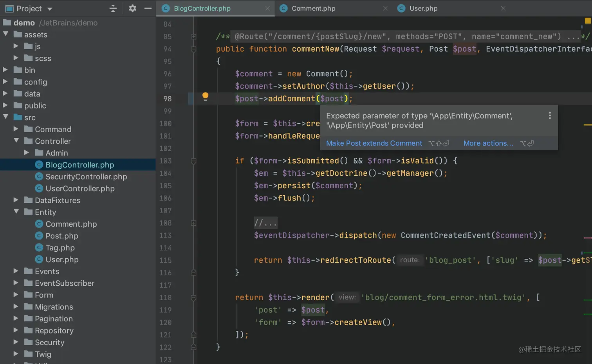The image size is (592, 364).
Task: Expand the Twig folder
Action: [16, 354]
